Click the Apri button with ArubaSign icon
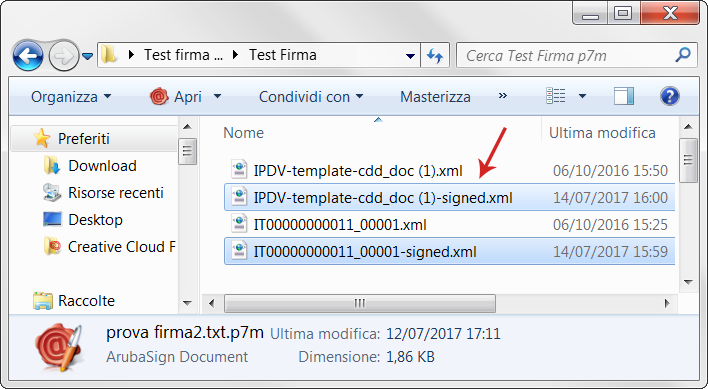Screen dimensions: 708x389 click(185, 97)
